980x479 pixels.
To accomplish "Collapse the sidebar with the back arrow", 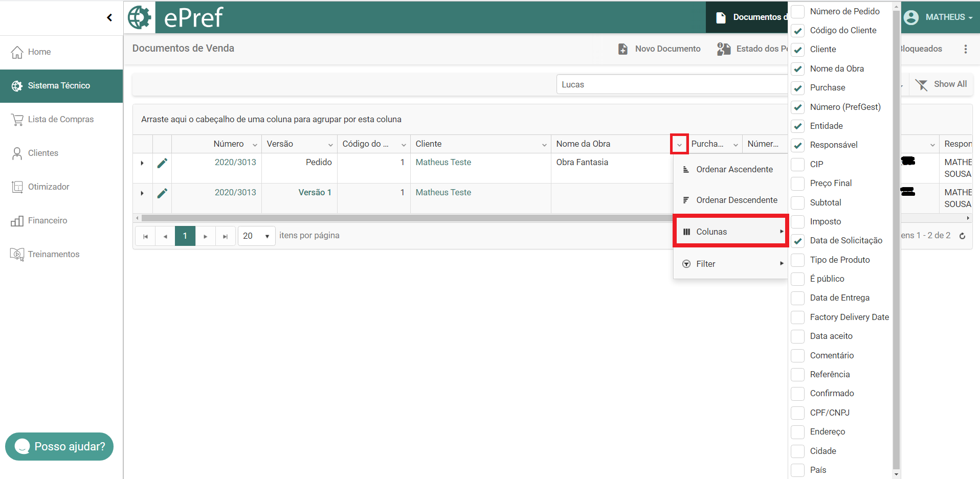I will pos(109,18).
